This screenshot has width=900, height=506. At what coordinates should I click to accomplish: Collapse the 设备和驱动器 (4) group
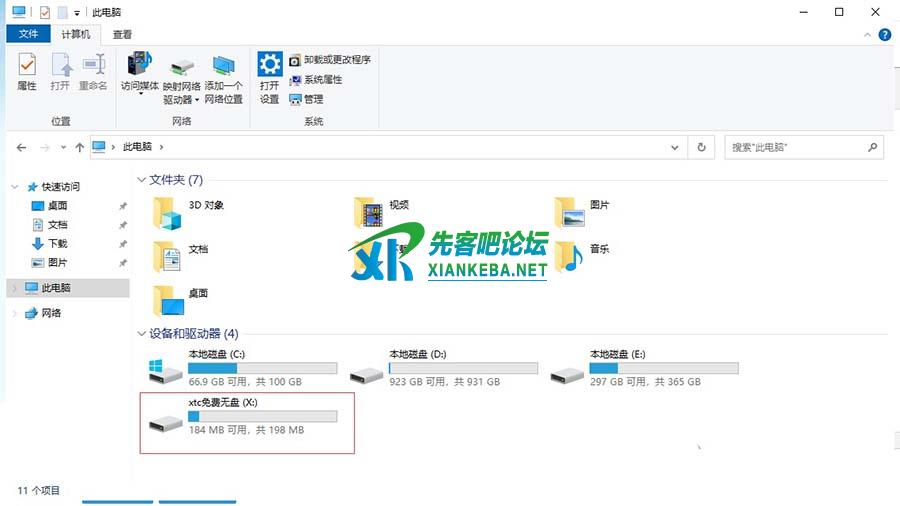[141, 333]
